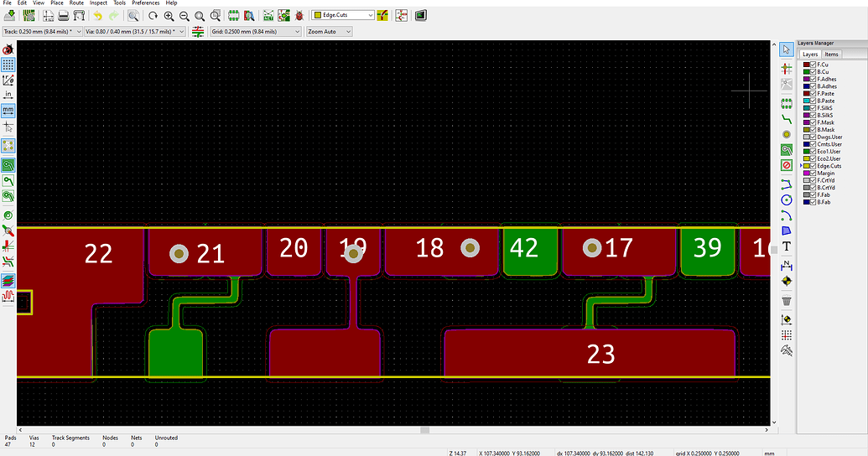Select the Add Dimension tool
868x456 pixels.
pos(786,266)
